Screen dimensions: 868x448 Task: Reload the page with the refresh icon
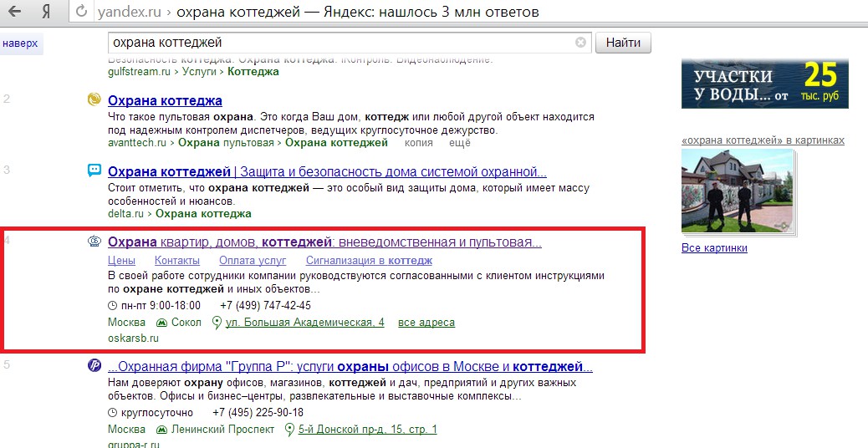(81, 11)
